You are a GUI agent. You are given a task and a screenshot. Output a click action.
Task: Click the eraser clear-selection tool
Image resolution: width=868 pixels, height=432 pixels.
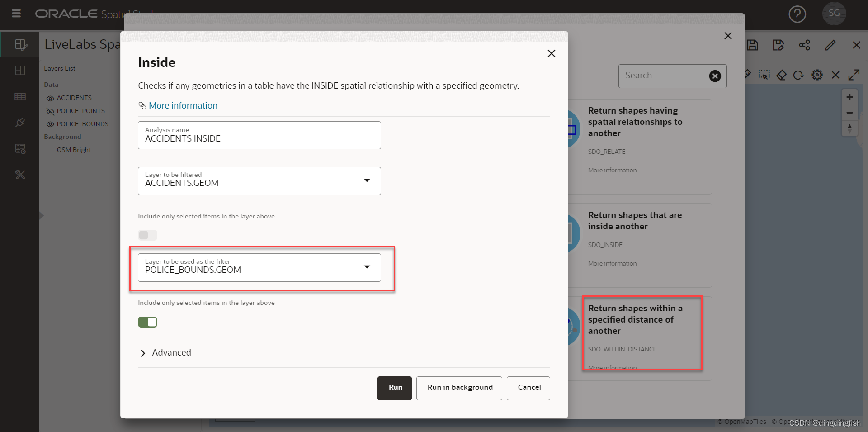[781, 75]
